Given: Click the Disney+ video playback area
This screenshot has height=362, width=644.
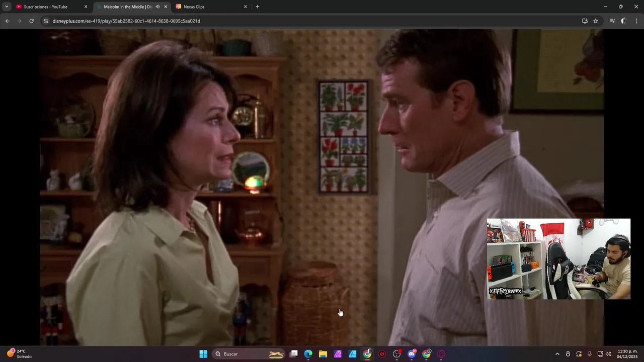Looking at the screenshot, I should pos(322,187).
